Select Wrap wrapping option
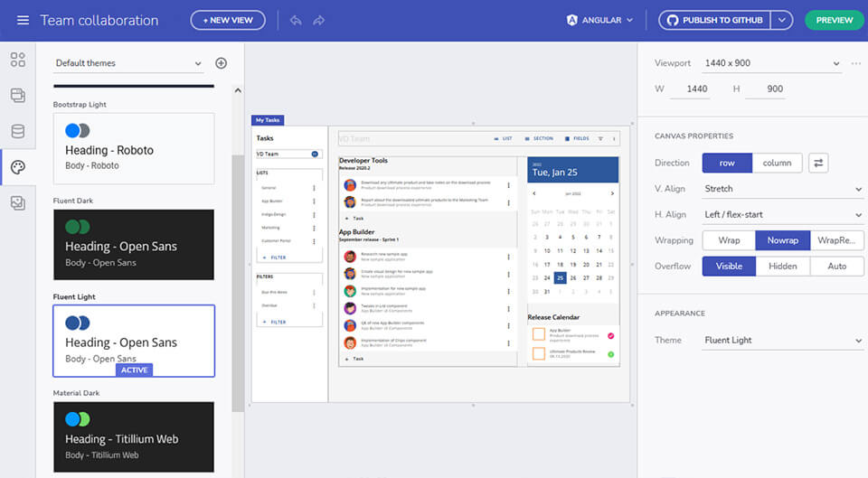The height and width of the screenshot is (478, 868). click(x=729, y=240)
